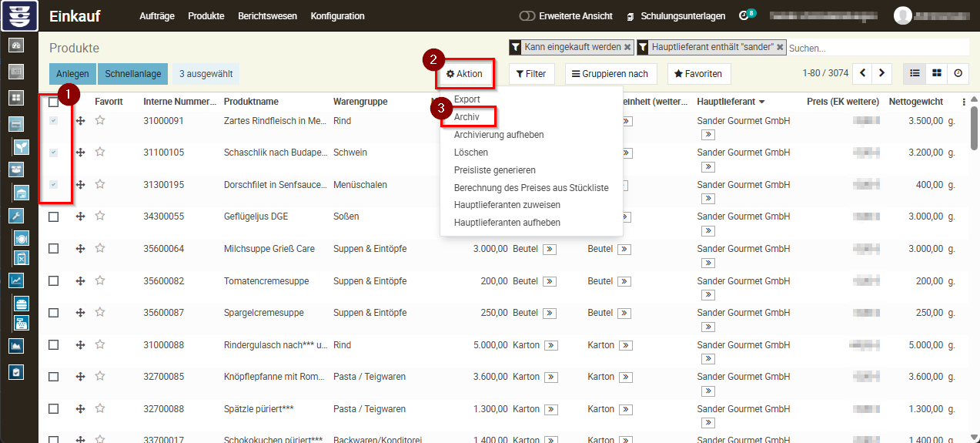Click the wrench icon in left sidebar
Screen dimensions: 980x443
pos(17,216)
